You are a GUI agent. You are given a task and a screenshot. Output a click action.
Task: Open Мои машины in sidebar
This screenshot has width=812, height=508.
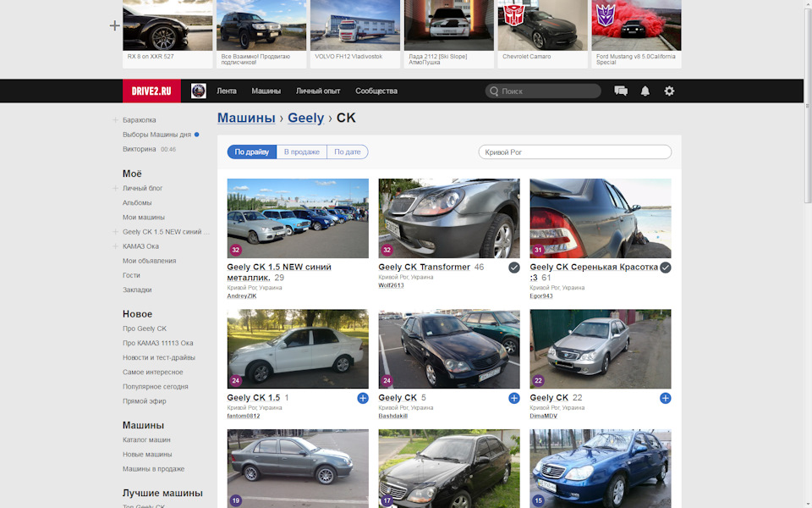point(144,218)
